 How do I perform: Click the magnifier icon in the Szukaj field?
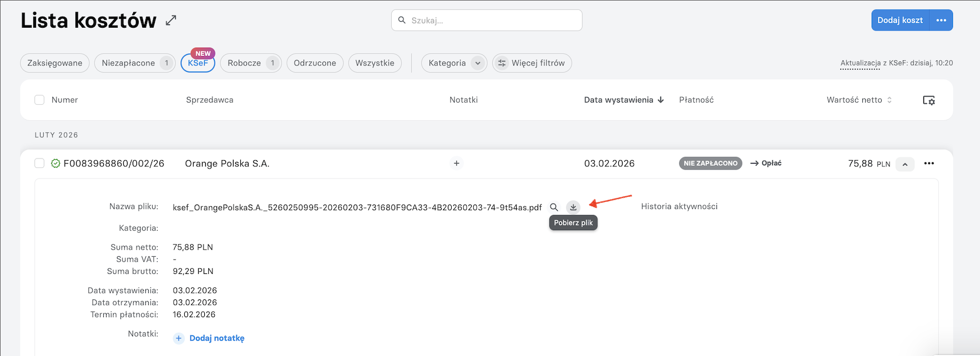pos(402,20)
